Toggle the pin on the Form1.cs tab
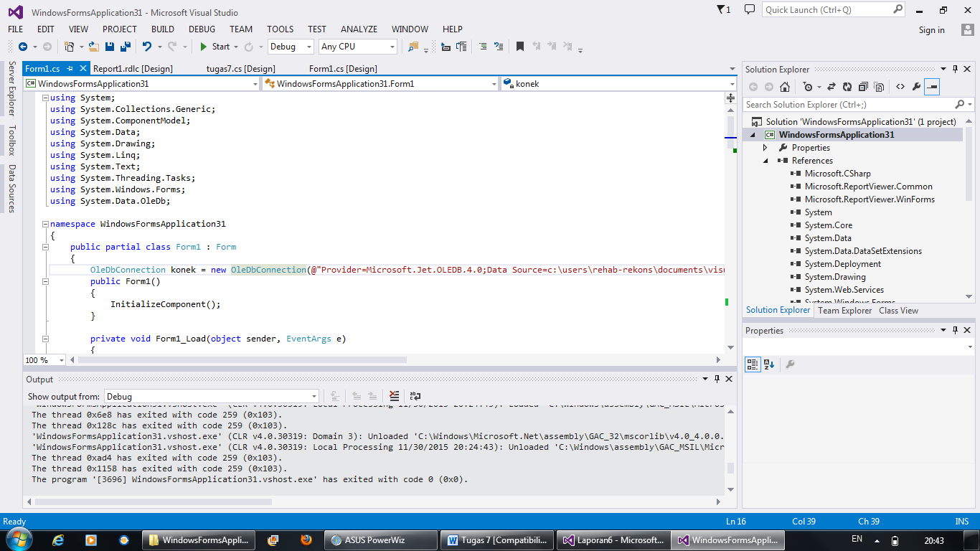This screenshot has height=551, width=980. pyautogui.click(x=70, y=69)
